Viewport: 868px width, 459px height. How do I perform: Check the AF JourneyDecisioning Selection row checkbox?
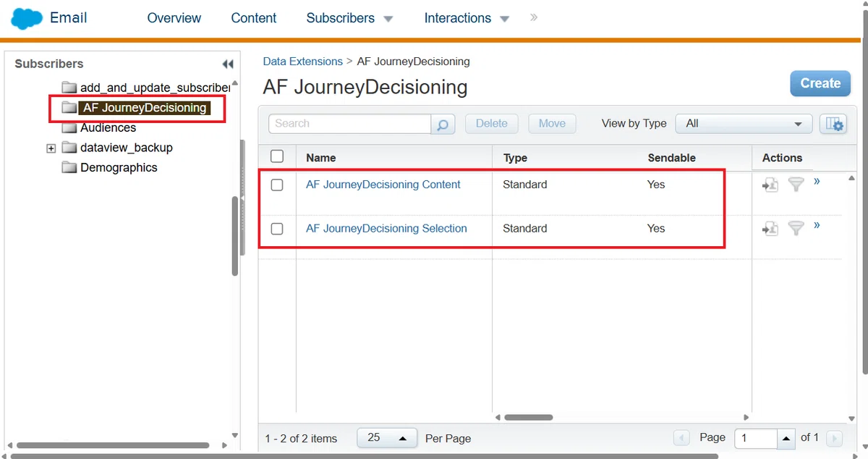[x=277, y=229]
